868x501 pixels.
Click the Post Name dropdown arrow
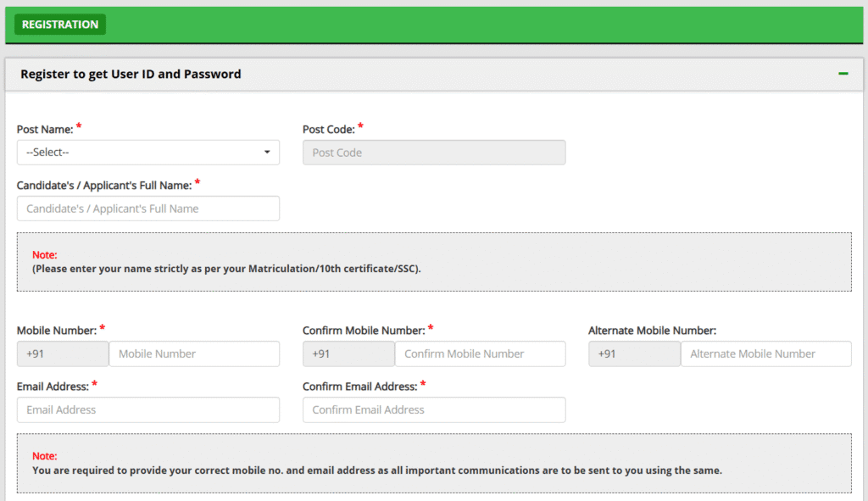click(267, 153)
